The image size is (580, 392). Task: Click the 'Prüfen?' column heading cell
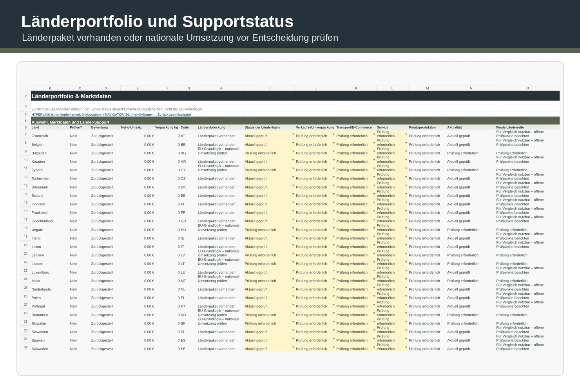[80, 127]
